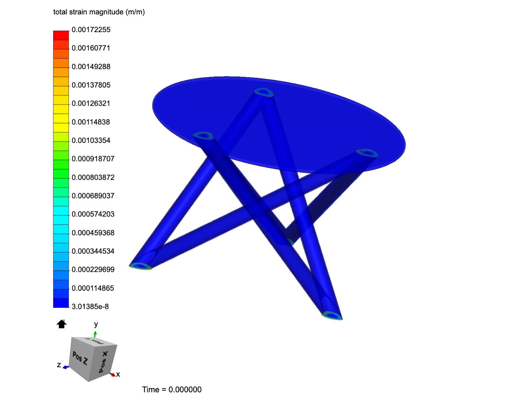Click the blue z axis arrow
Image resolution: width=532 pixels, height=399 pixels.
[x=65, y=367]
